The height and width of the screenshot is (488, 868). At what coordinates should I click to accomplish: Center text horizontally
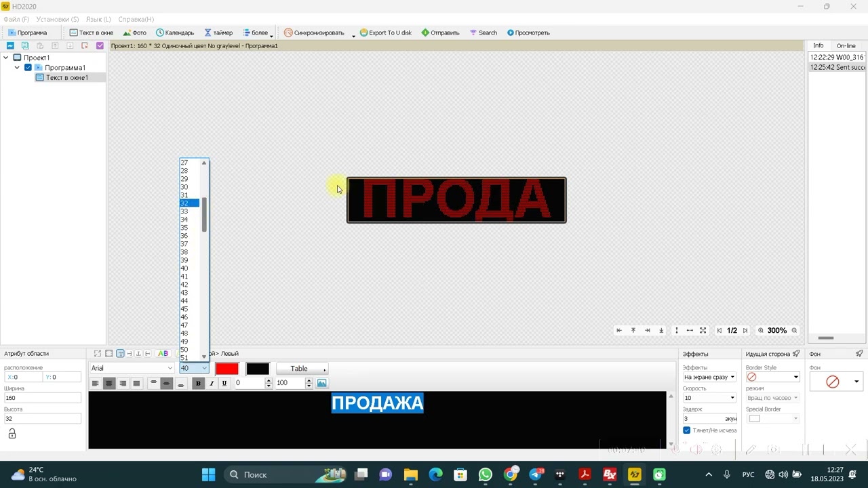point(108,384)
